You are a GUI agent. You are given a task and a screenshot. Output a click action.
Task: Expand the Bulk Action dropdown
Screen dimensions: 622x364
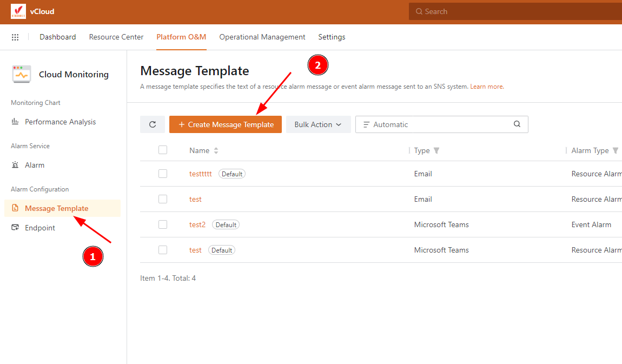[x=318, y=124]
